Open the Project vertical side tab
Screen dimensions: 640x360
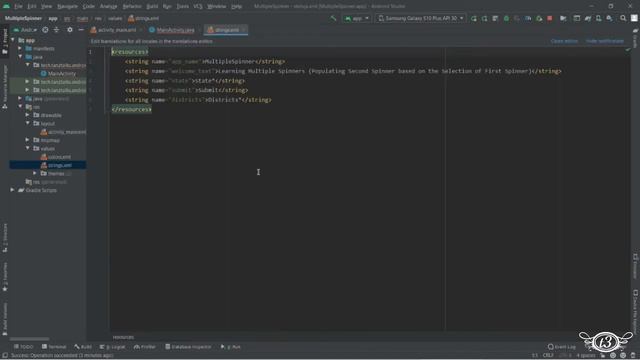(x=5, y=41)
